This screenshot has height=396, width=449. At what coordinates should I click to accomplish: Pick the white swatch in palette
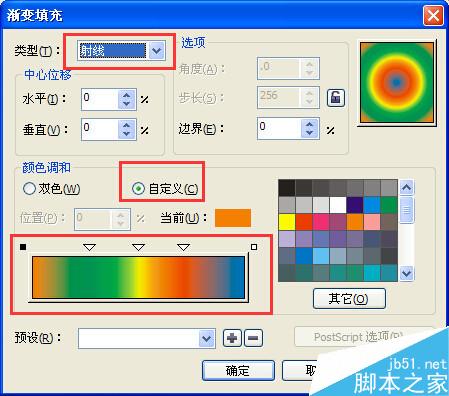pos(338,205)
